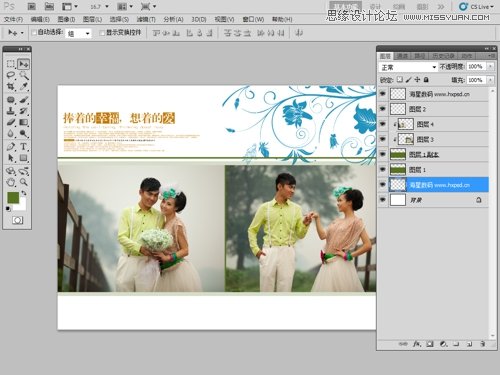Select the Eraser tool
500x375 pixels.
(11, 122)
